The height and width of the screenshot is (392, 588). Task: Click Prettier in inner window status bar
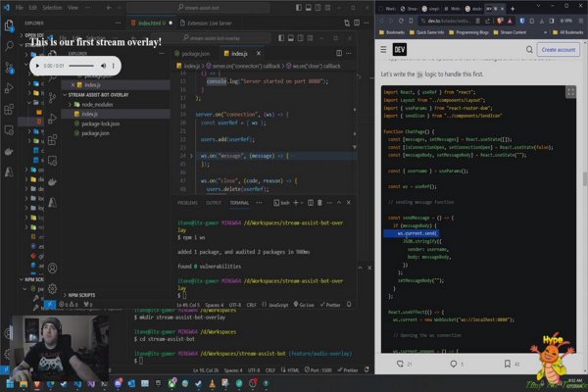click(330, 305)
